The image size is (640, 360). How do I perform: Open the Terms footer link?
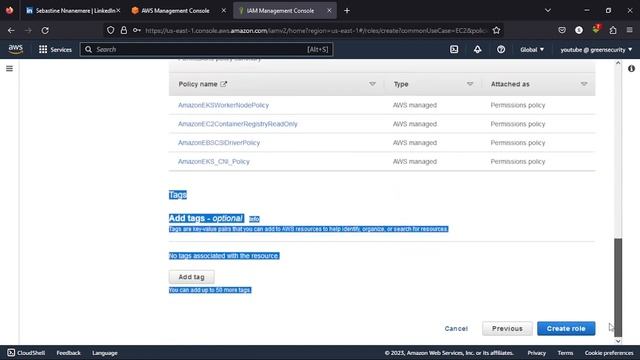coord(565,353)
